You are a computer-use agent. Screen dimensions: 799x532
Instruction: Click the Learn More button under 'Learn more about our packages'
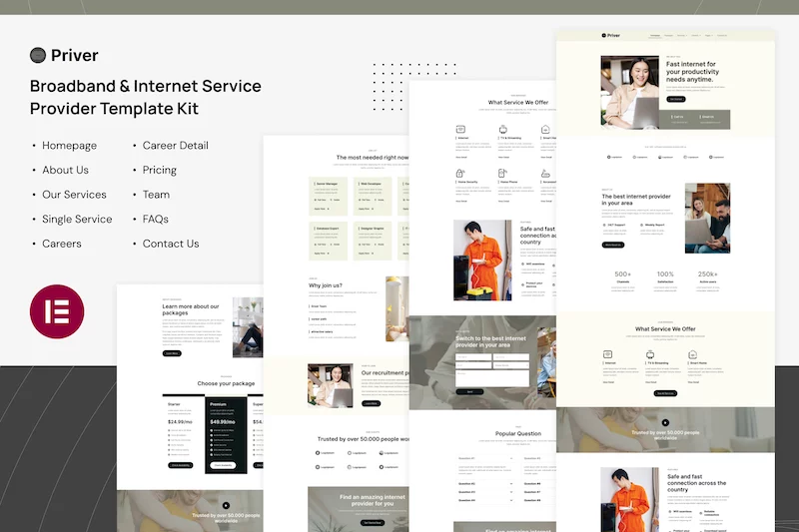(172, 352)
